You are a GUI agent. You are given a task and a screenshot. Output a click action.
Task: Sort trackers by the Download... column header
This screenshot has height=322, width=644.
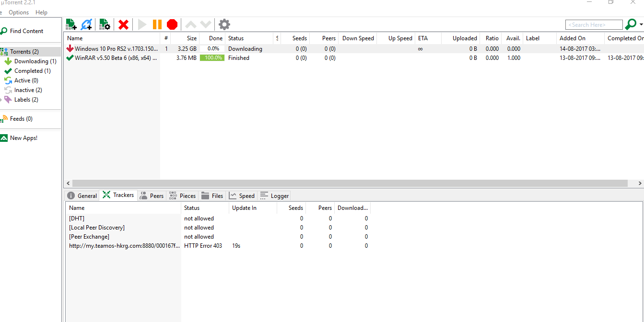[x=352, y=208]
